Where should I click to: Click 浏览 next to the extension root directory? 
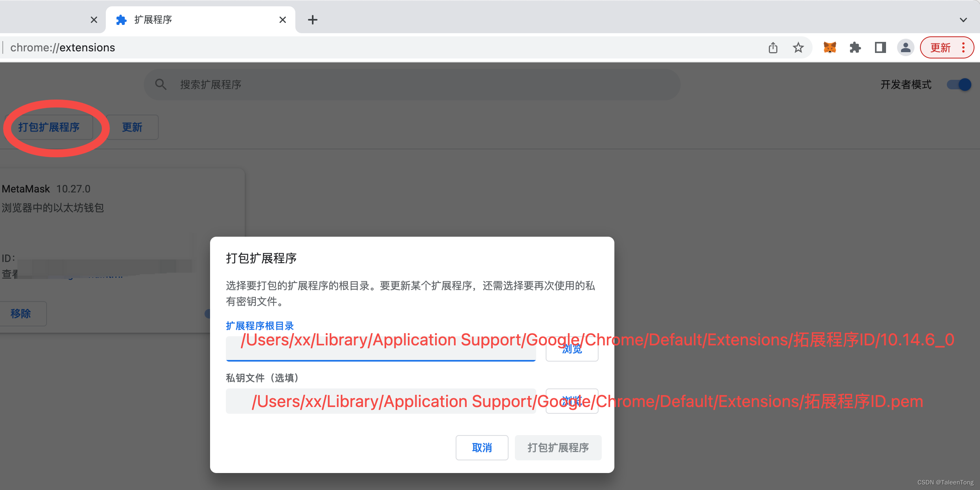(x=572, y=349)
